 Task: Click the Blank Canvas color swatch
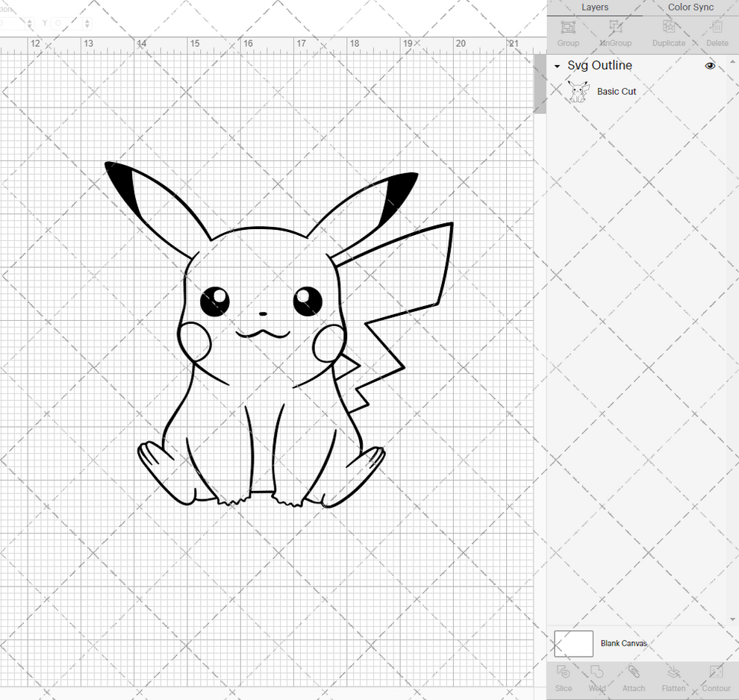tap(573, 643)
